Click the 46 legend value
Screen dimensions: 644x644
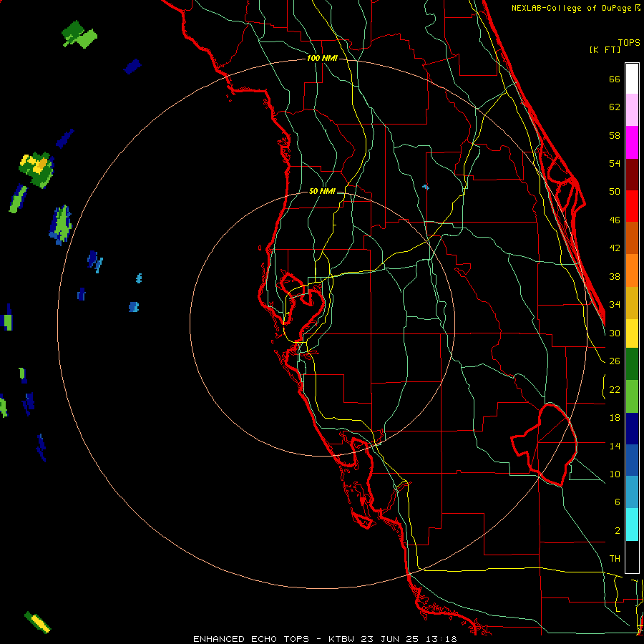coord(615,220)
